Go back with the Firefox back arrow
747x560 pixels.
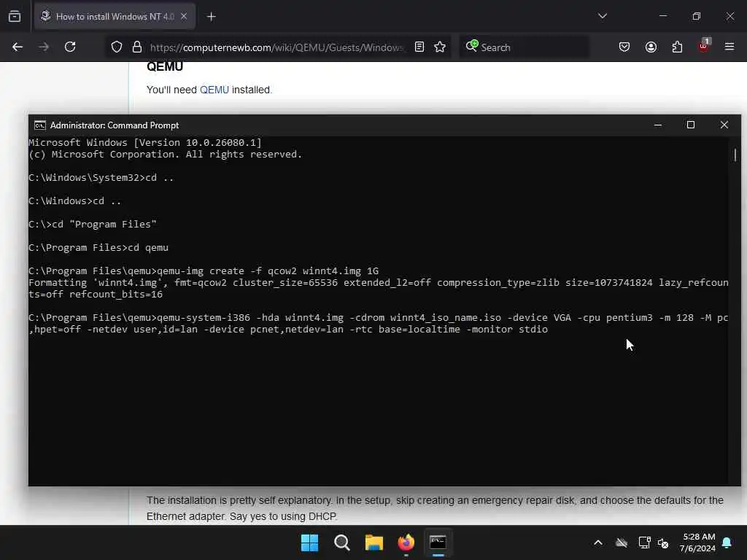[18, 47]
